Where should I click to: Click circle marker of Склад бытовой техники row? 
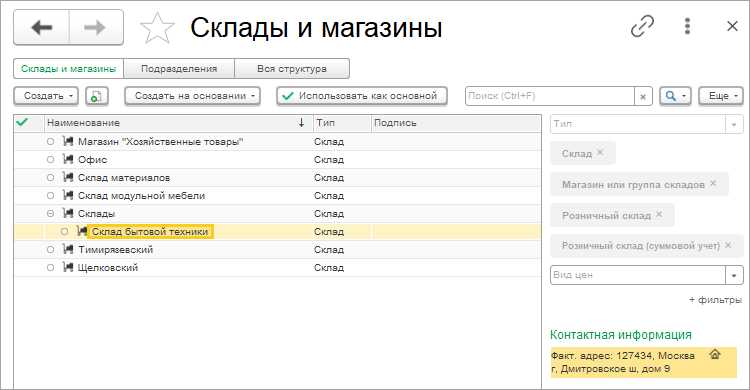[x=65, y=232]
